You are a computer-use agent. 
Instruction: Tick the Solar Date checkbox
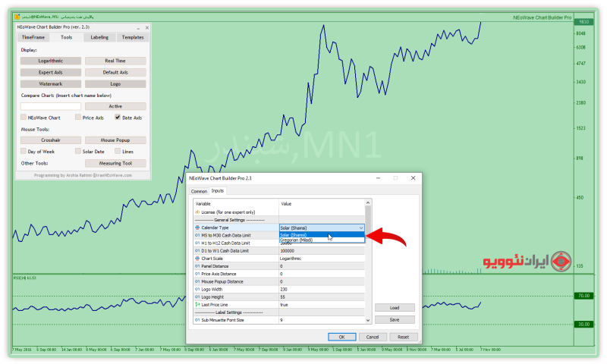(78, 151)
